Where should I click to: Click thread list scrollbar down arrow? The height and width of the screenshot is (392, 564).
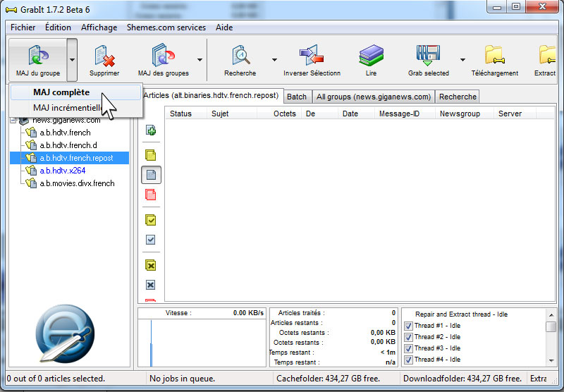coord(551,360)
